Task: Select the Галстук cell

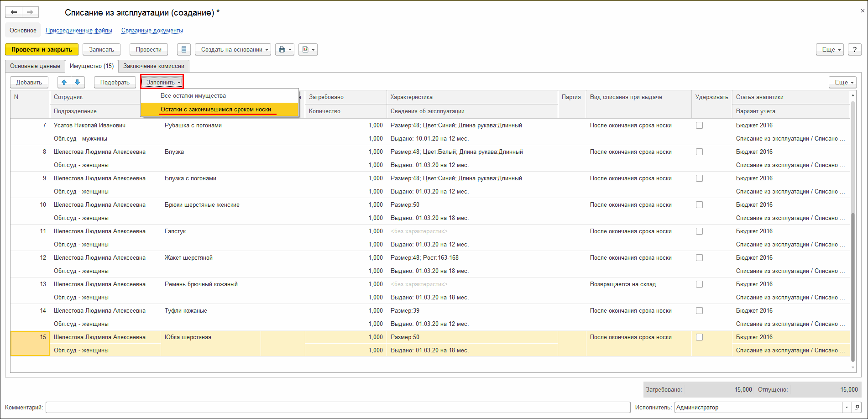Action: [x=210, y=231]
